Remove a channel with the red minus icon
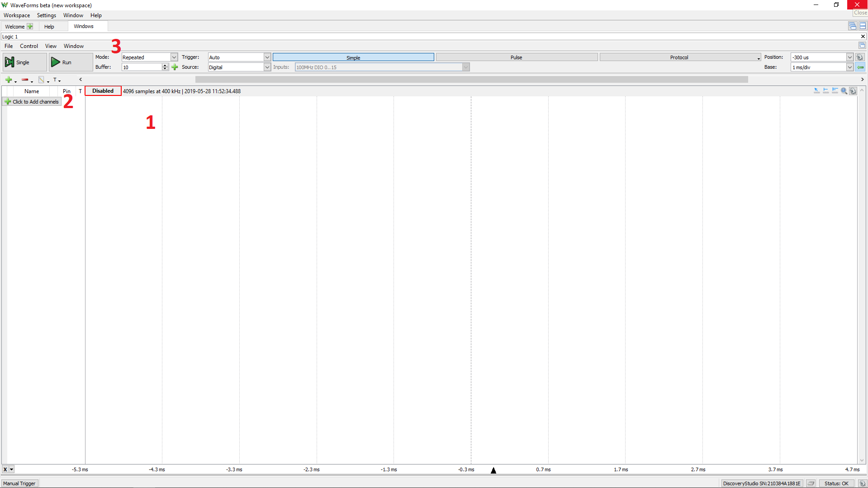This screenshot has height=488, width=868. pyautogui.click(x=25, y=80)
